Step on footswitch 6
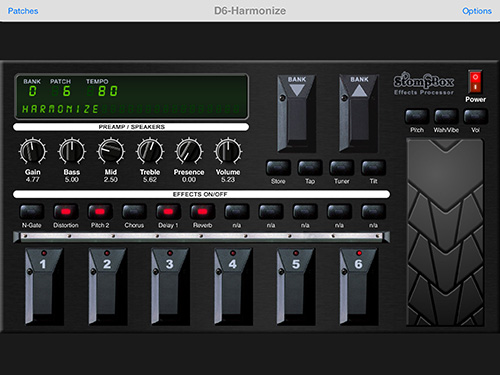 pos(358,287)
